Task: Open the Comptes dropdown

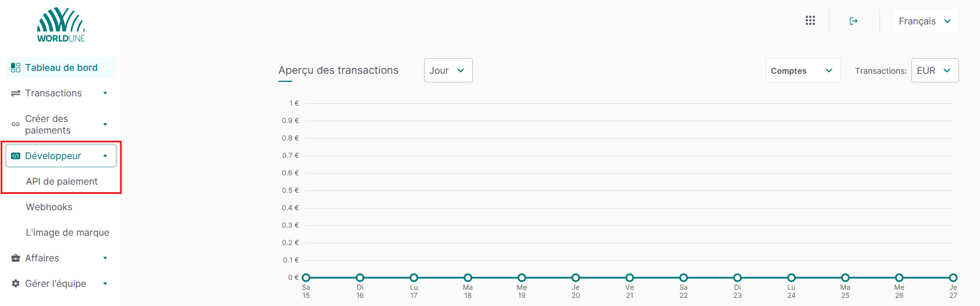Action: (802, 71)
